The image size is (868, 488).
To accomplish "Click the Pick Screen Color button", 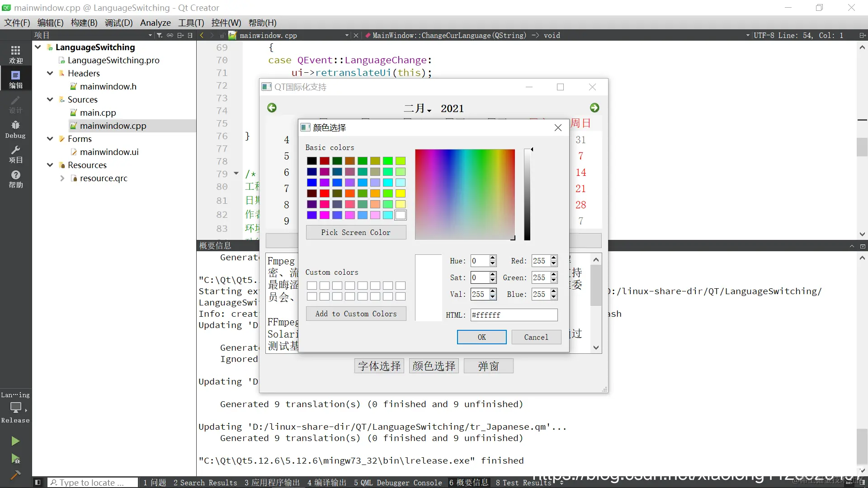I will click(356, 232).
